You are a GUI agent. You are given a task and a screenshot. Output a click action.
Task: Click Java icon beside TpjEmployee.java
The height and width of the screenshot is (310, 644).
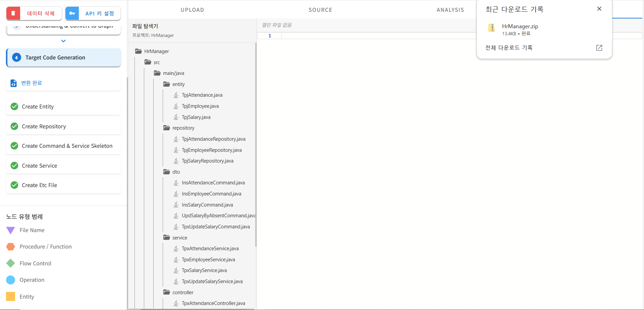coord(176,106)
